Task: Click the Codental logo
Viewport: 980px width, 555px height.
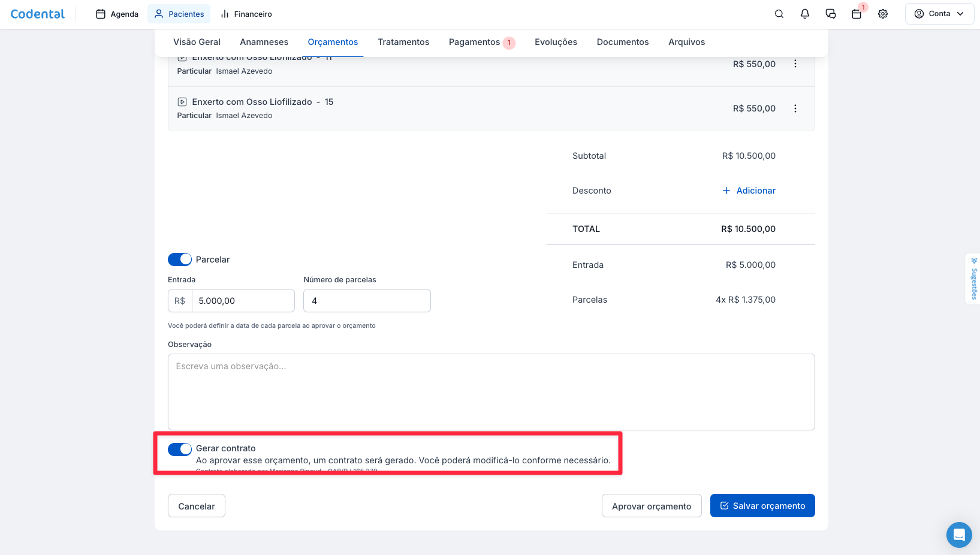Action: [38, 14]
